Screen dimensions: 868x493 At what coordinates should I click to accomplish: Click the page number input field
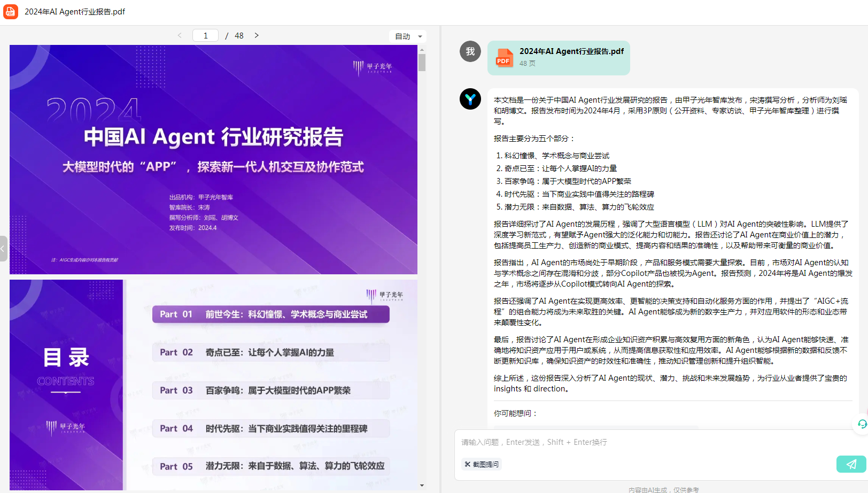(205, 35)
